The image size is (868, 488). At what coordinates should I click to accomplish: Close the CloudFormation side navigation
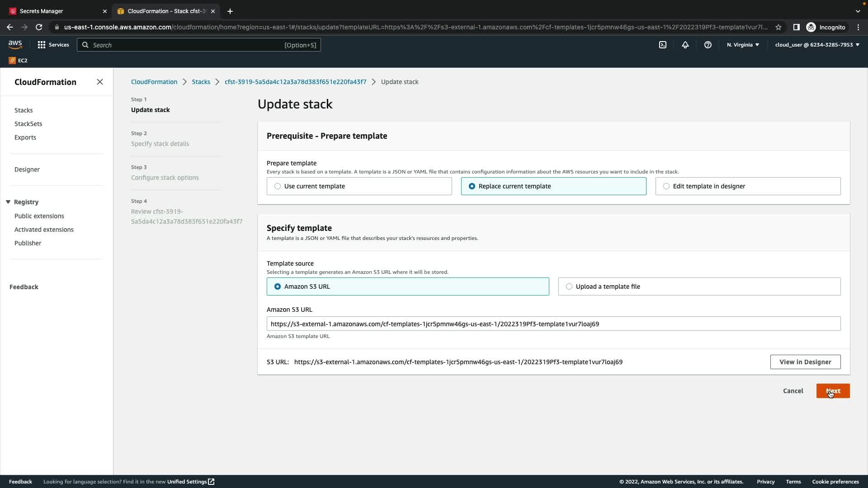coord(100,82)
